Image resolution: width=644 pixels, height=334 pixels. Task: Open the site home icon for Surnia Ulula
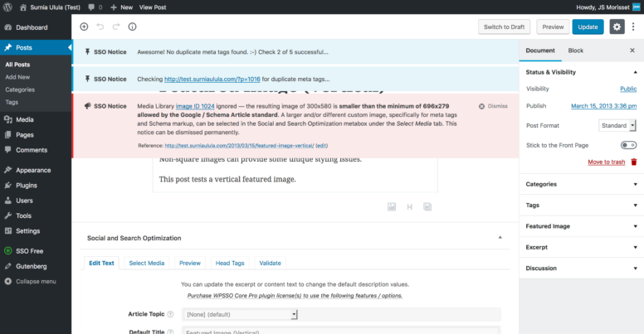23,7
